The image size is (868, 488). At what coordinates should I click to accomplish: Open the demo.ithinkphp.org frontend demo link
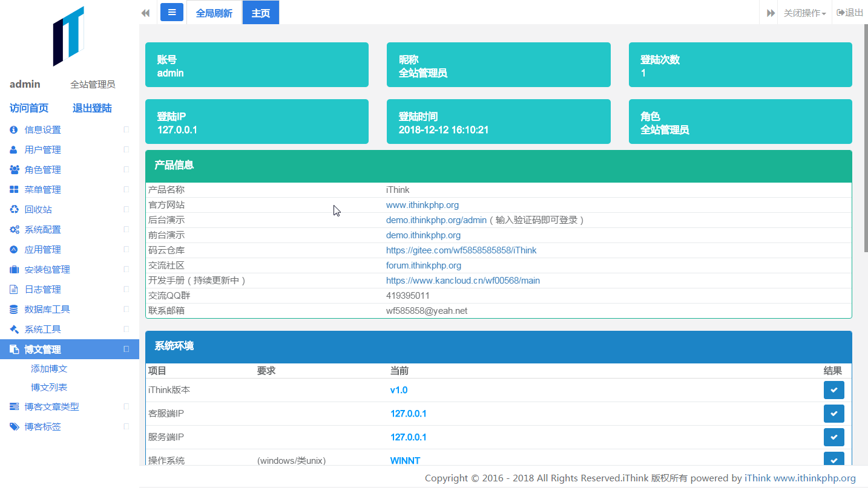point(423,235)
